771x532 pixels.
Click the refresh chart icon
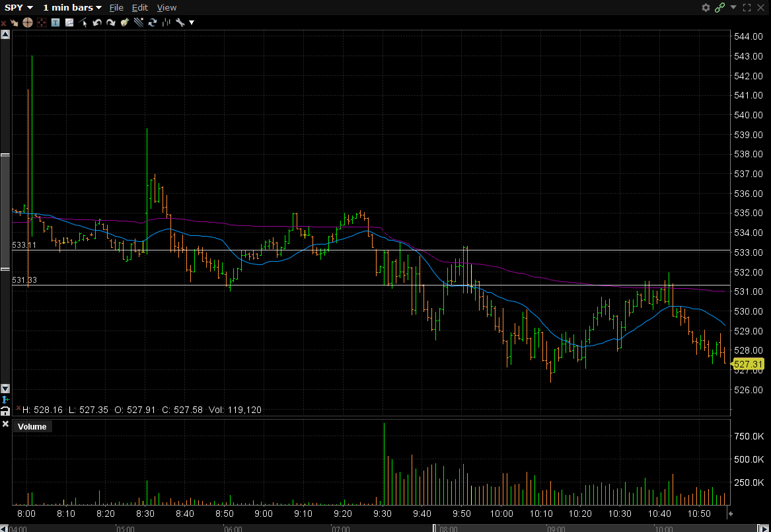tap(153, 22)
